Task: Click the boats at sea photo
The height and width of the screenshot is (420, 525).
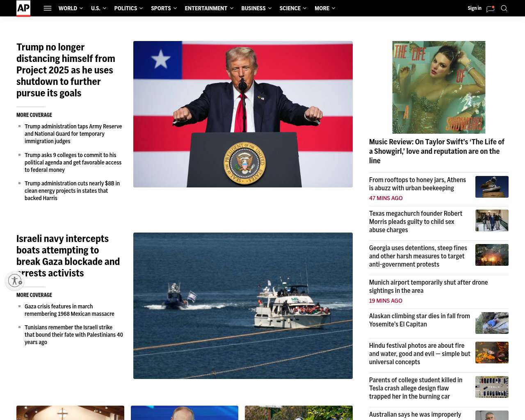Action: pos(243,306)
